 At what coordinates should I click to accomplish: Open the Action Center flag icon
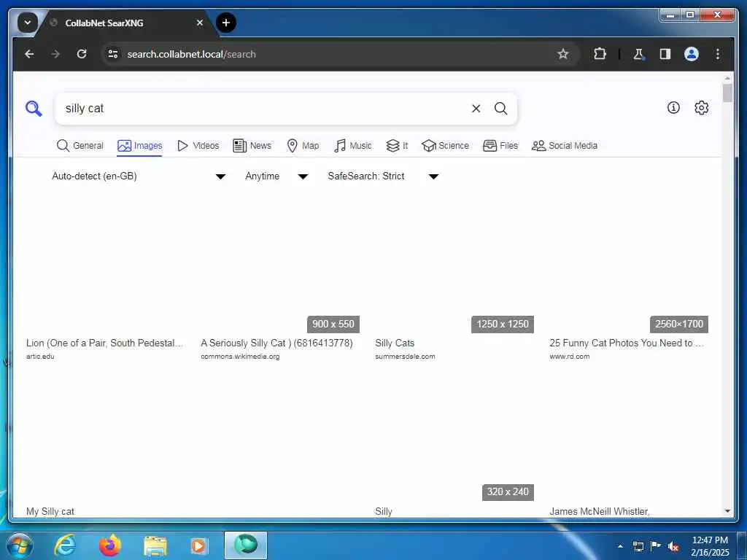[x=656, y=545]
